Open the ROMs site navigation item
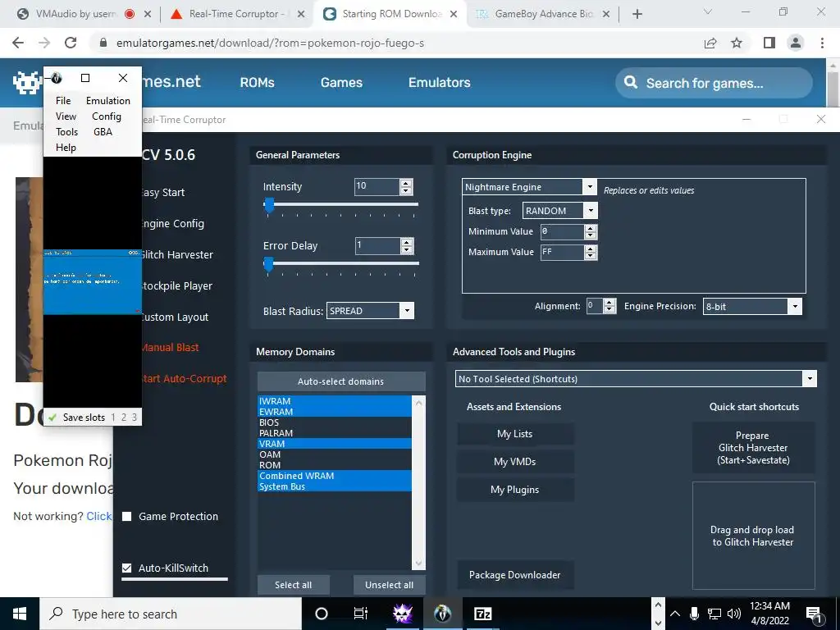840x630 pixels. [257, 83]
